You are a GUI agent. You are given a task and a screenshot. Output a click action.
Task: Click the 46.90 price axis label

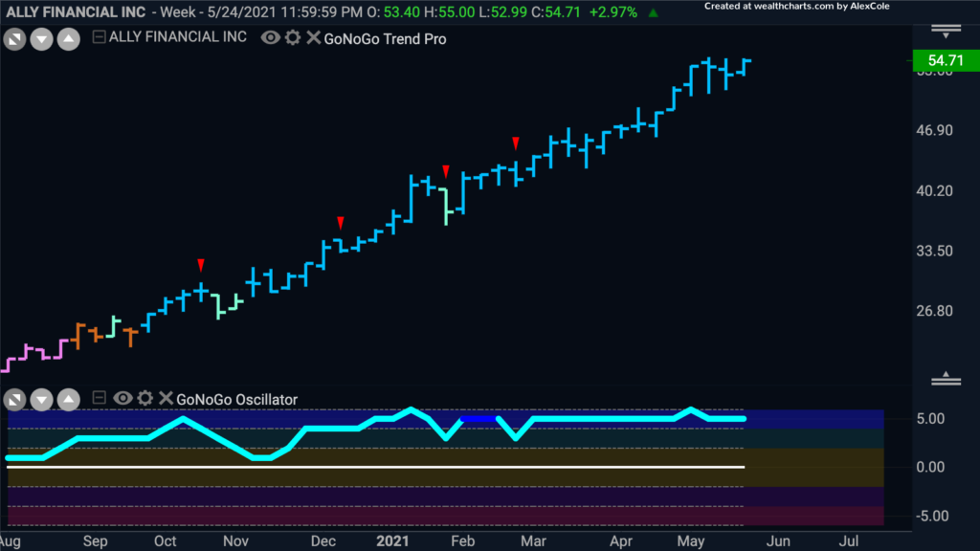[934, 130]
